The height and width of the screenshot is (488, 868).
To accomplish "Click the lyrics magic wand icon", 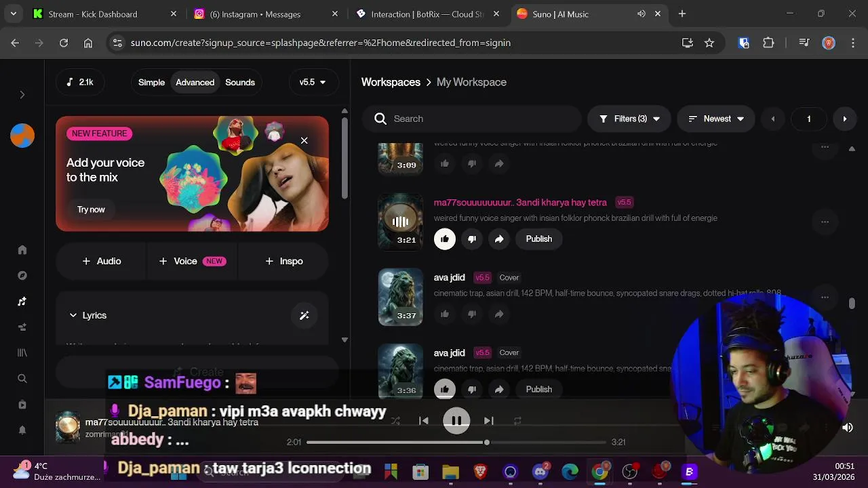I will (x=304, y=315).
